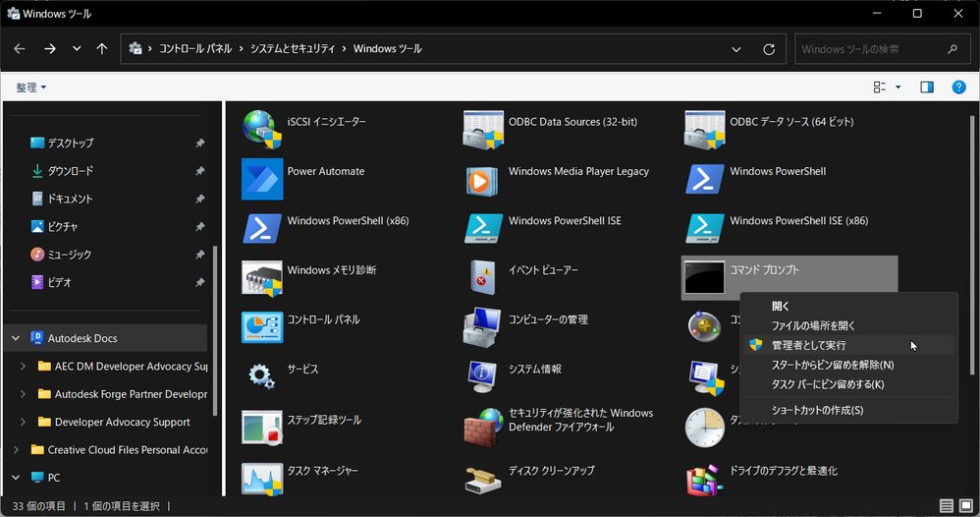The height and width of the screenshot is (517, 980).
Task: Click the refresh button in address bar
Action: click(769, 49)
